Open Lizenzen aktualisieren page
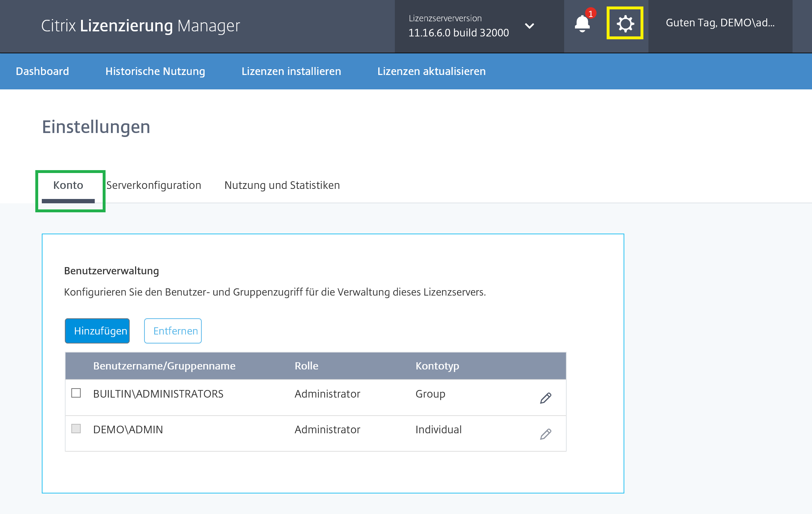 click(431, 71)
